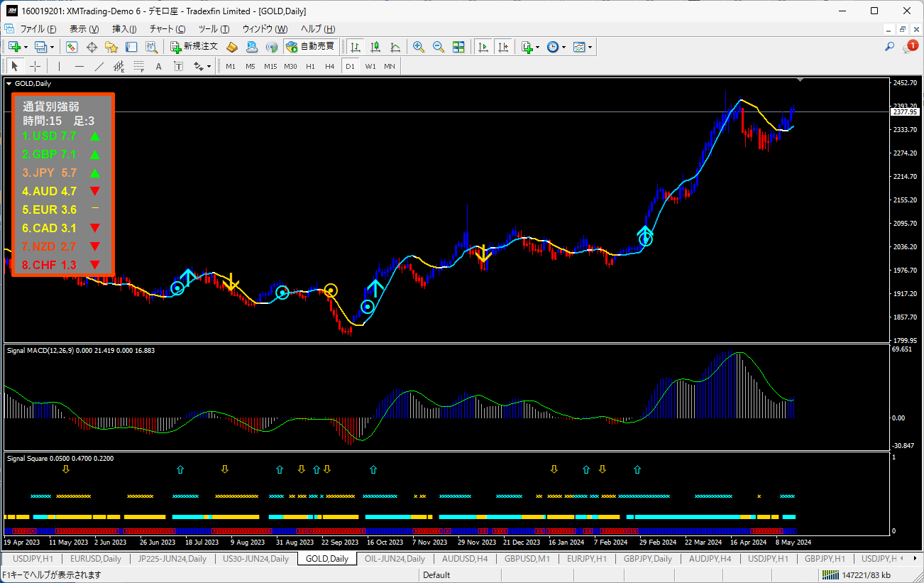924x583 pixels.
Task: Open the チャート menu
Action: (167, 29)
